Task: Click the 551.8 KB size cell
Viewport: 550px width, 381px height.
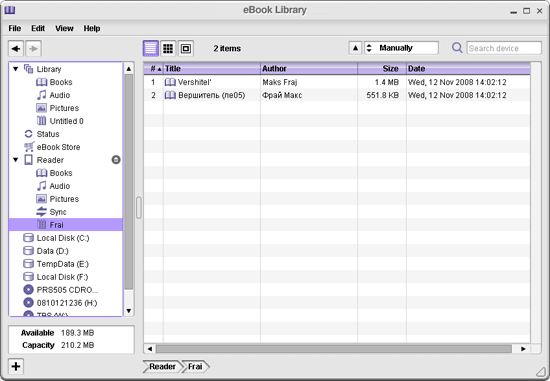Action: [382, 95]
